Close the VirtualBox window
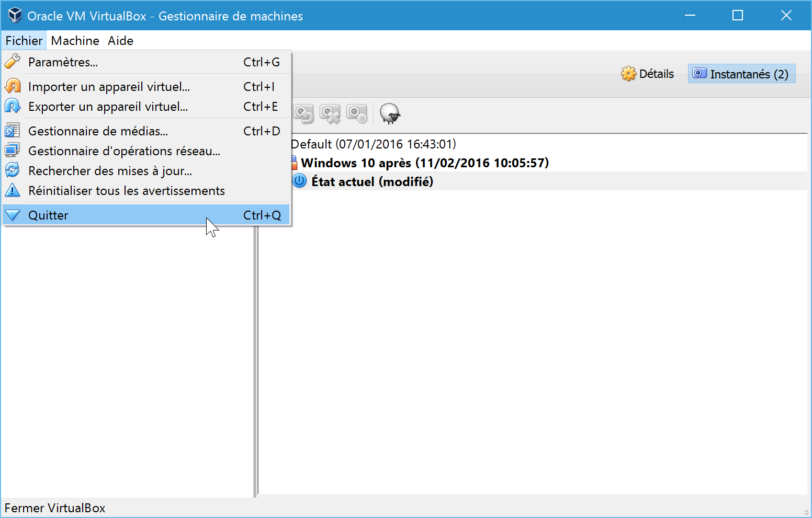 (786, 15)
